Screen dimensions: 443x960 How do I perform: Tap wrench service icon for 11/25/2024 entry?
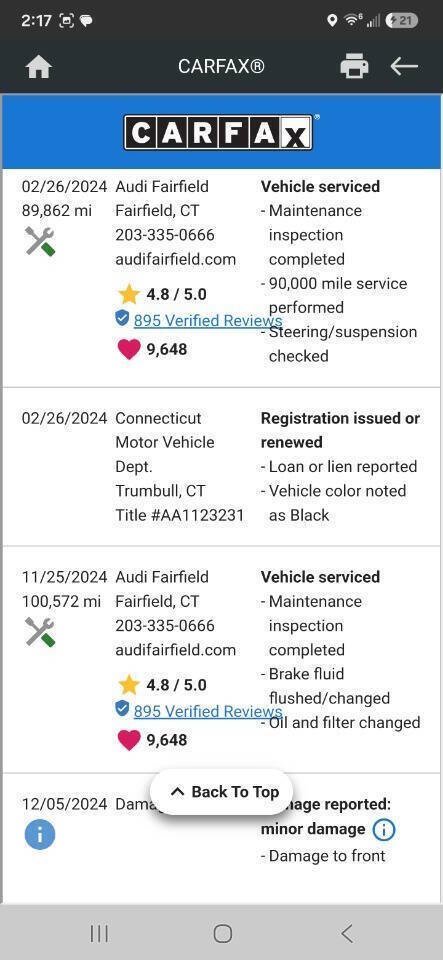pyautogui.click(x=40, y=632)
